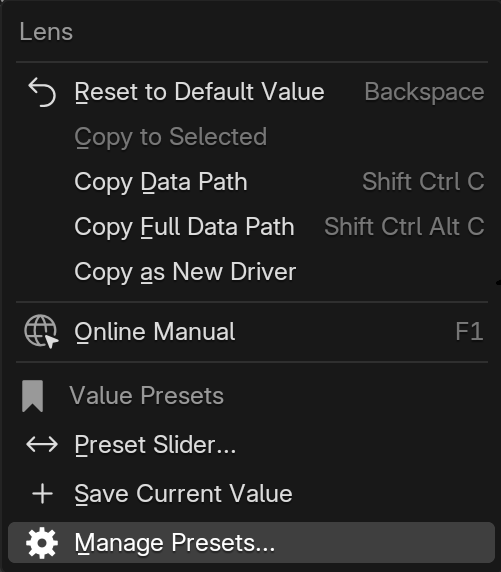This screenshot has height=572, width=501.
Task: Click the Manage Presets gear icon
Action: [42, 543]
